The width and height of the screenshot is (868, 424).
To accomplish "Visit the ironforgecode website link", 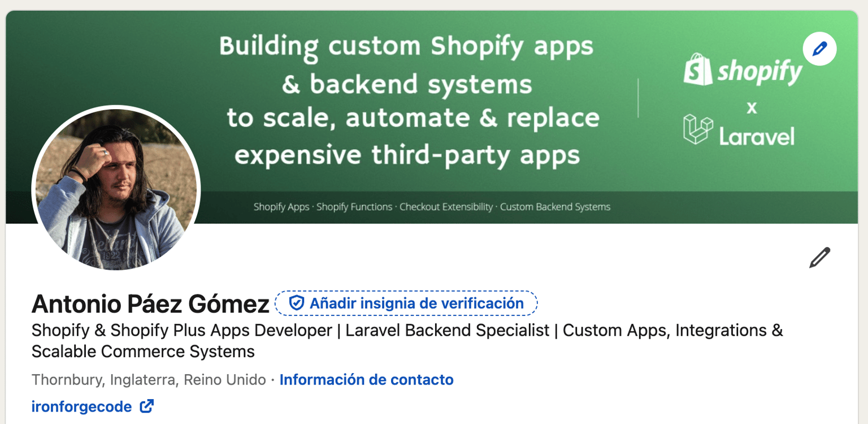I will [x=82, y=406].
